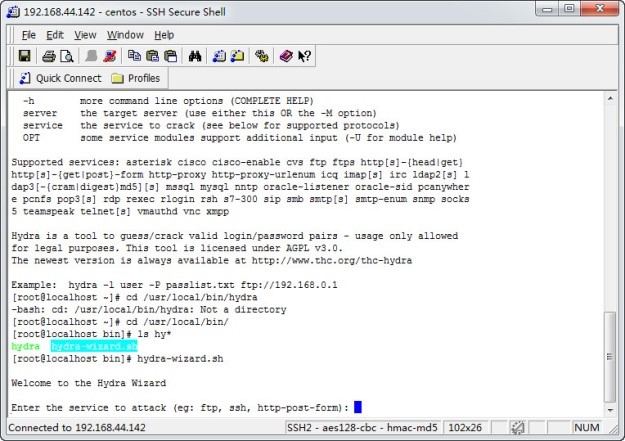
Task: Click the title bar application icon
Action: click(x=13, y=12)
